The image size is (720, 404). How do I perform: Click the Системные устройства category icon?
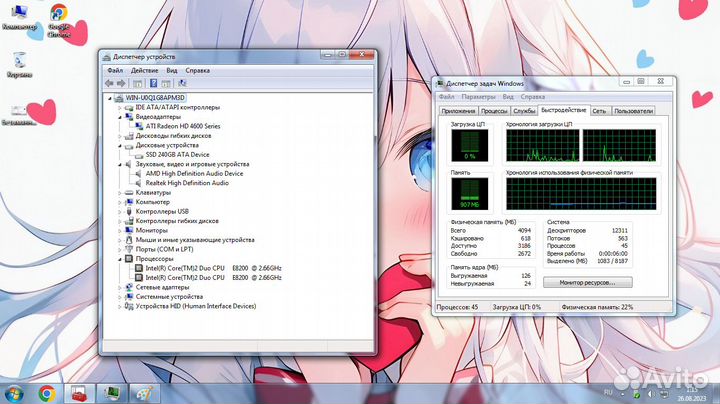tap(129, 297)
